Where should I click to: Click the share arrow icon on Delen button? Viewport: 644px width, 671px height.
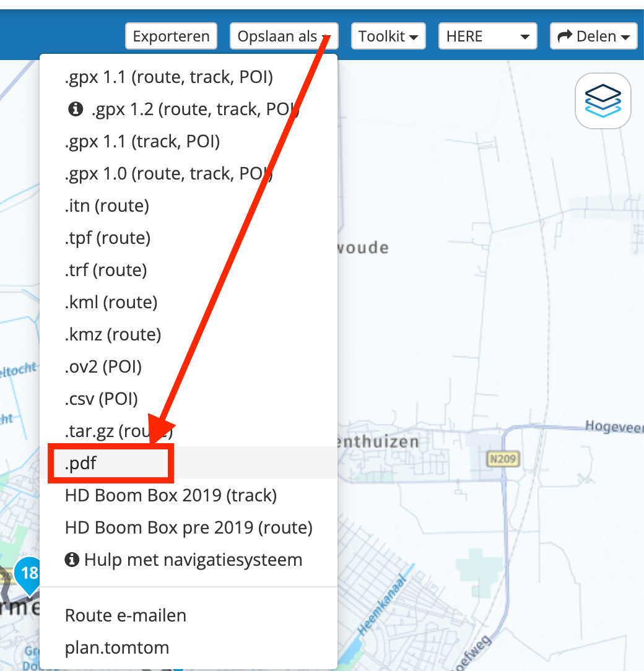[567, 35]
